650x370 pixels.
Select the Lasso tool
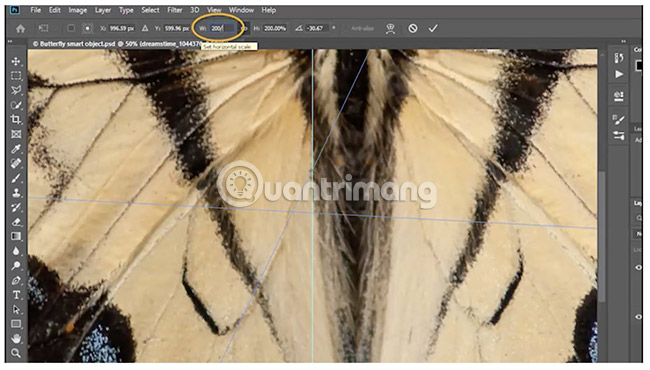point(16,90)
